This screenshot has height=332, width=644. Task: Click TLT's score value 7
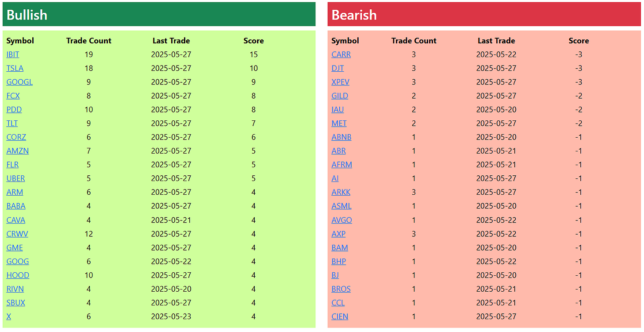pos(253,123)
